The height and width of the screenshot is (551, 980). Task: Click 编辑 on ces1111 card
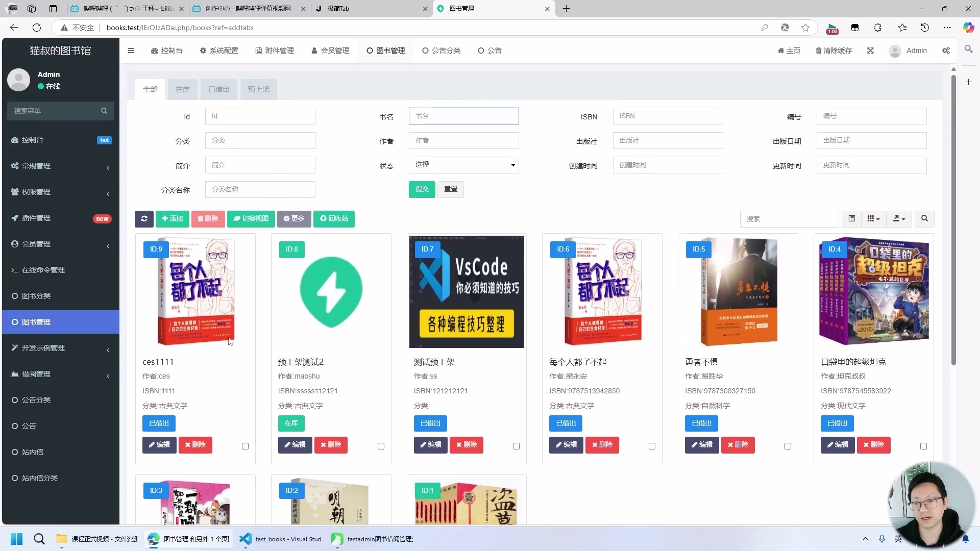click(x=159, y=445)
